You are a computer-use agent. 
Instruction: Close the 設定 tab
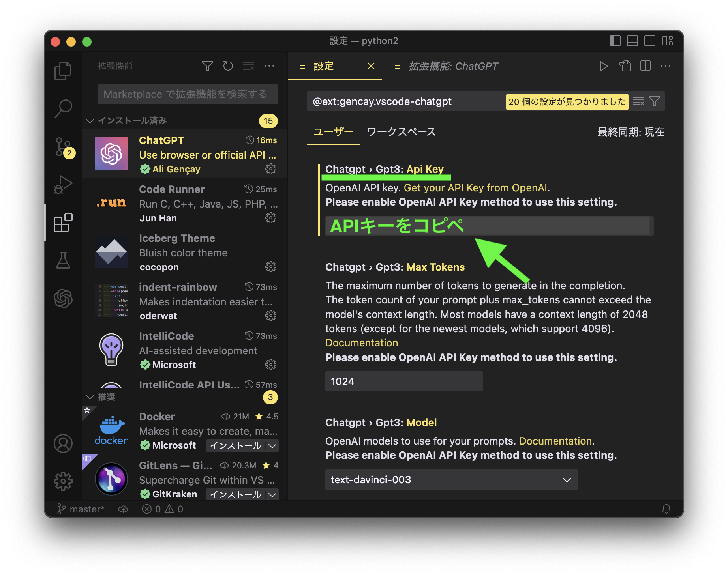coord(371,66)
